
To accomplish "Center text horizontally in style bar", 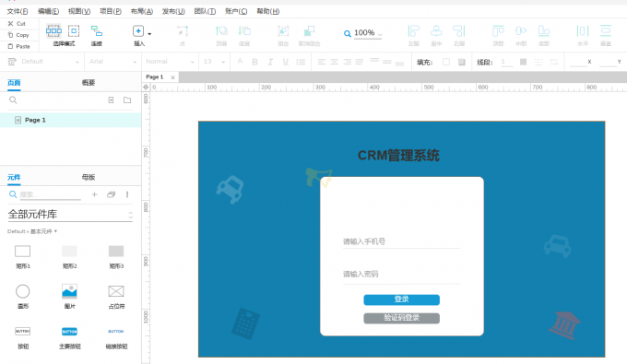I will click(x=335, y=62).
